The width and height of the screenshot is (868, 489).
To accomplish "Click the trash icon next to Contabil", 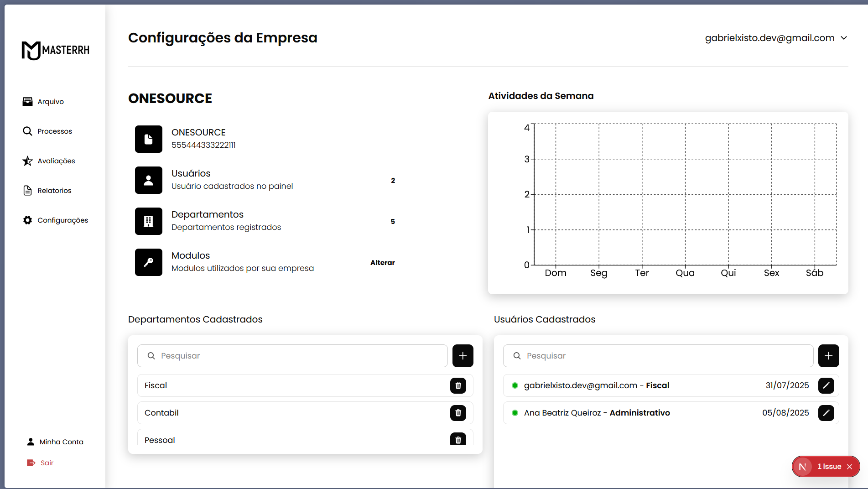I will click(458, 413).
